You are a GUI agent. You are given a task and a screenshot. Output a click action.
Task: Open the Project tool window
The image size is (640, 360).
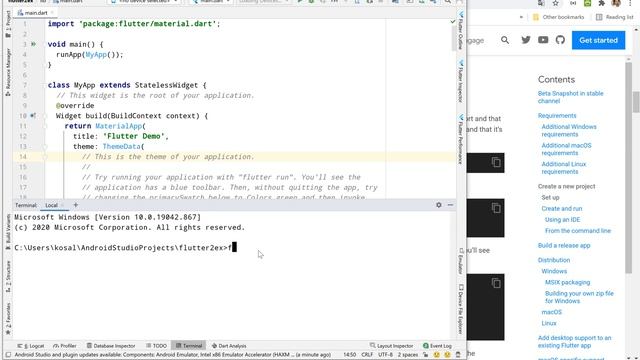point(8,24)
